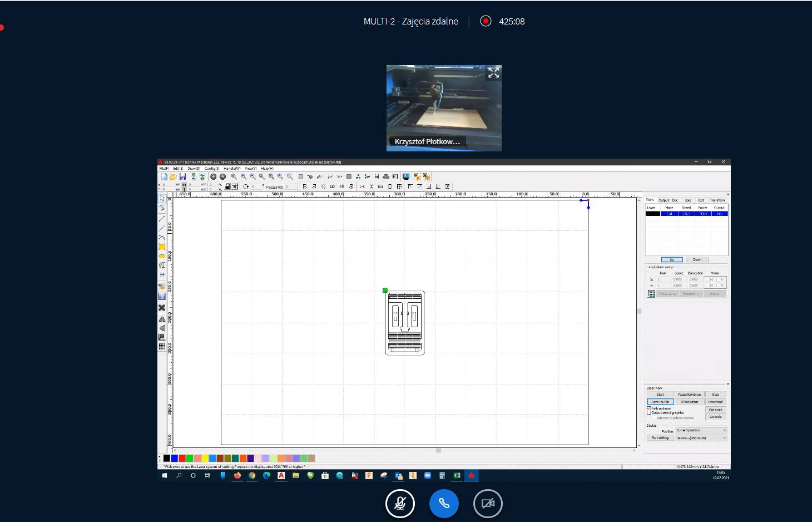
Task: Toggle the Y row Mirror V checkbox
Action: tap(719, 285)
